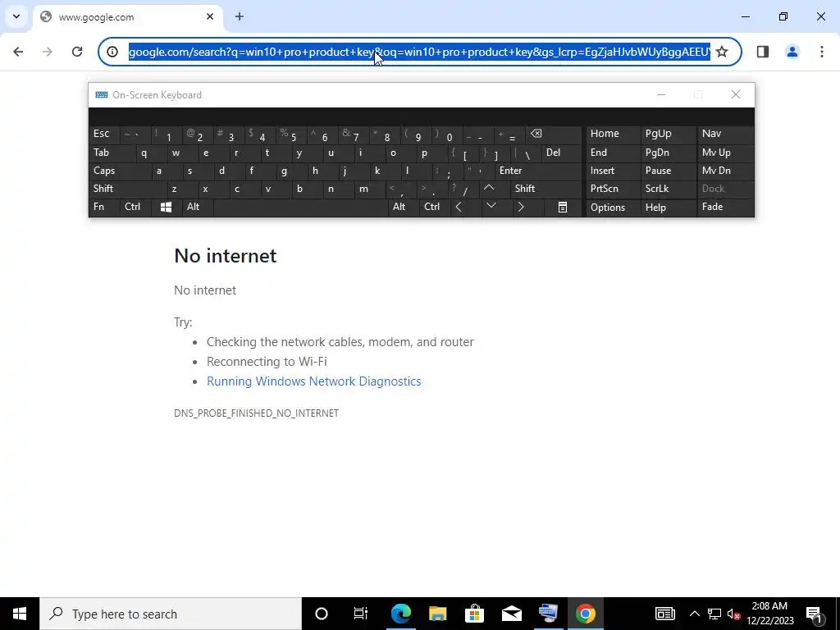Click the taskbar search box
This screenshot has height=630, width=840.
coord(171,614)
